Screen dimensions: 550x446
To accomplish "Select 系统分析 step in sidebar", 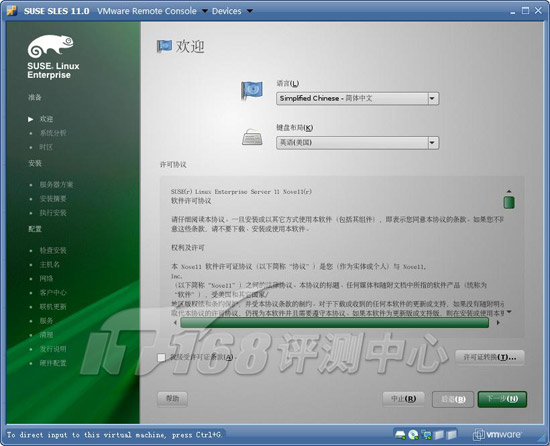I will tap(53, 133).
